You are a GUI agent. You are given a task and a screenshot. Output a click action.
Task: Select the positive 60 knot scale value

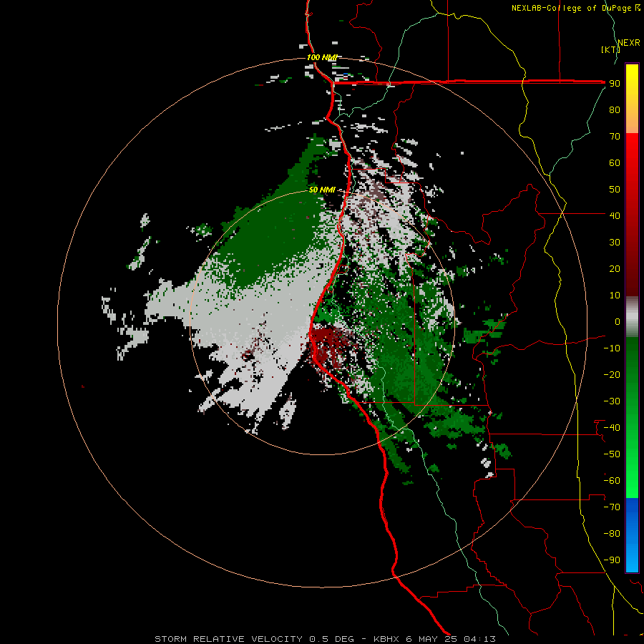point(615,162)
